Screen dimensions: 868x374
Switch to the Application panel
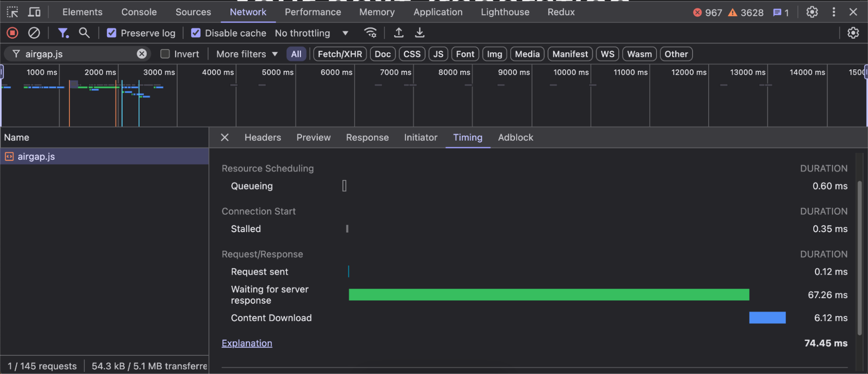pyautogui.click(x=438, y=12)
